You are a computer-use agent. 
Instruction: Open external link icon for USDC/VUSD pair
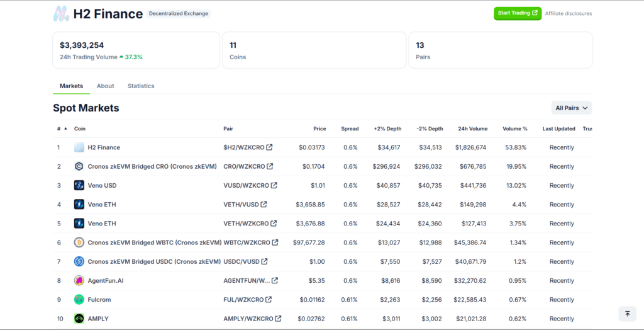pyautogui.click(x=265, y=261)
